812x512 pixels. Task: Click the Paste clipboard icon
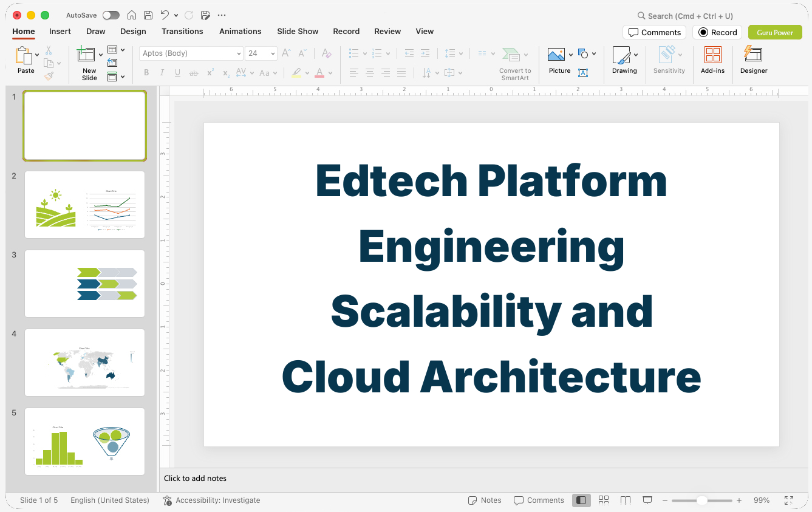coord(24,56)
